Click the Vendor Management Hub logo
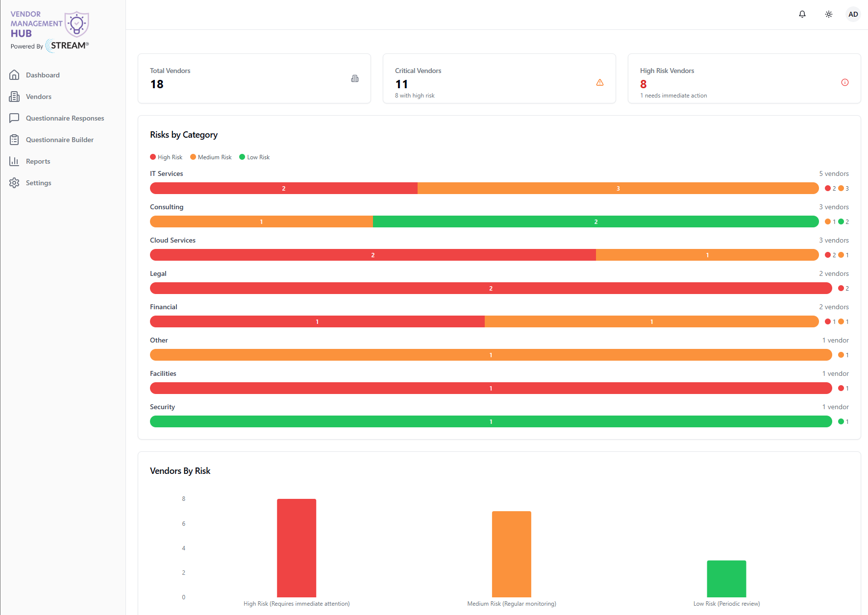 (x=50, y=31)
